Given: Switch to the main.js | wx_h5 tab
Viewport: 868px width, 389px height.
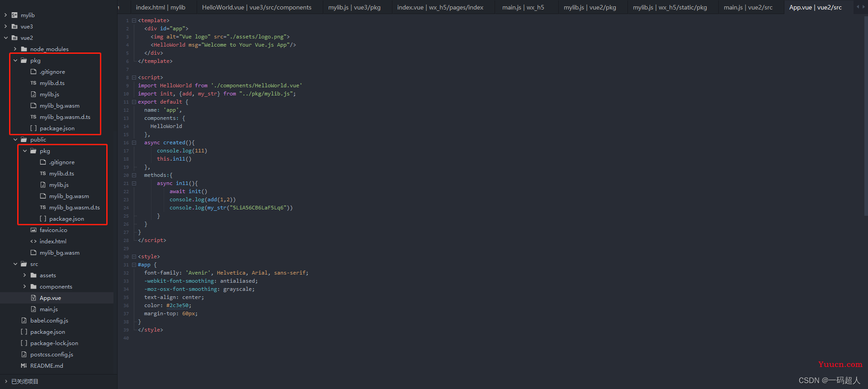Looking at the screenshot, I should pyautogui.click(x=523, y=7).
